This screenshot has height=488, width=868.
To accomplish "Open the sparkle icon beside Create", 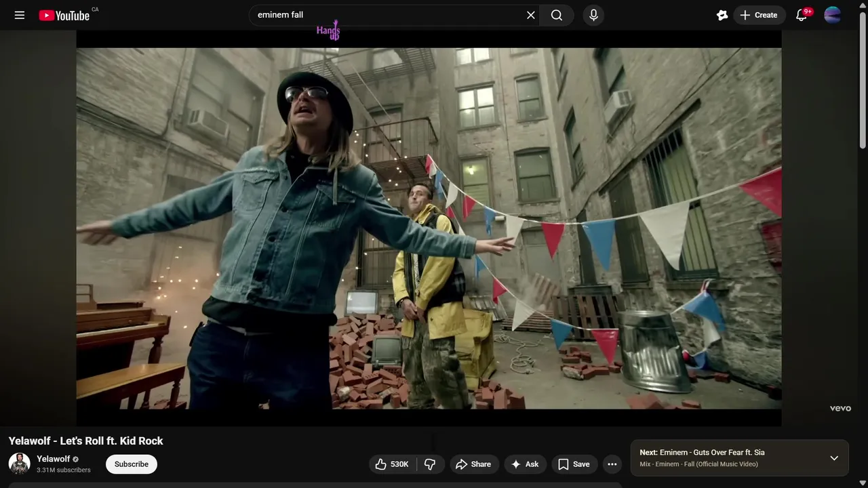I will pos(722,15).
